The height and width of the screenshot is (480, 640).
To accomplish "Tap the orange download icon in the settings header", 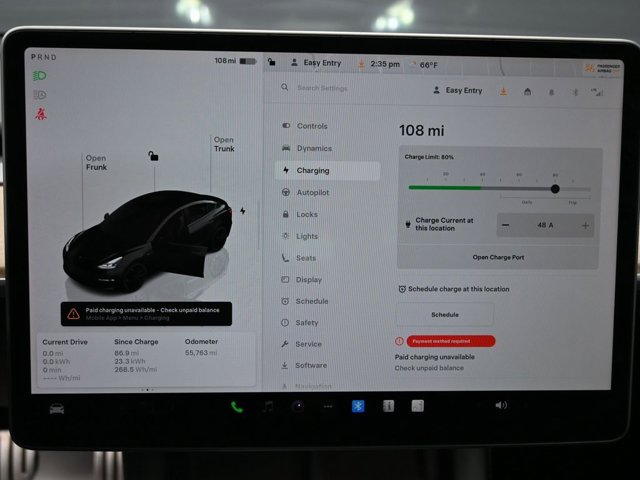I will [503, 91].
